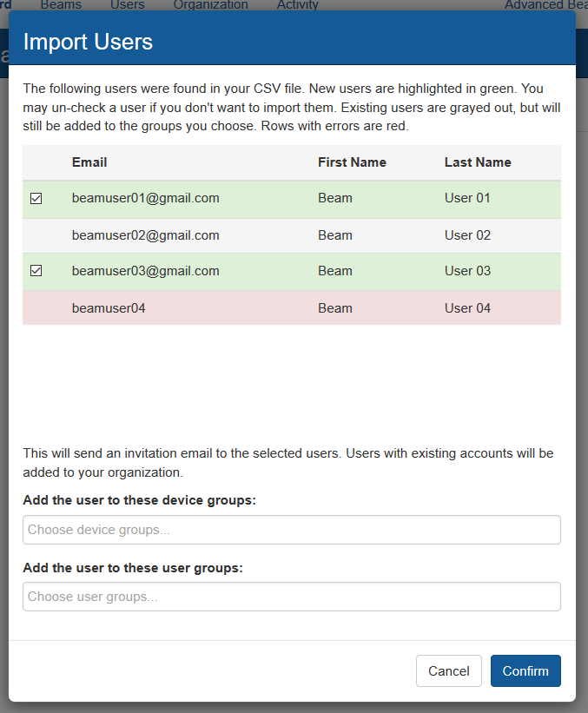Screen dimensions: 588x713
Task: Open the Choose user groups dropdown
Action: tap(291, 597)
